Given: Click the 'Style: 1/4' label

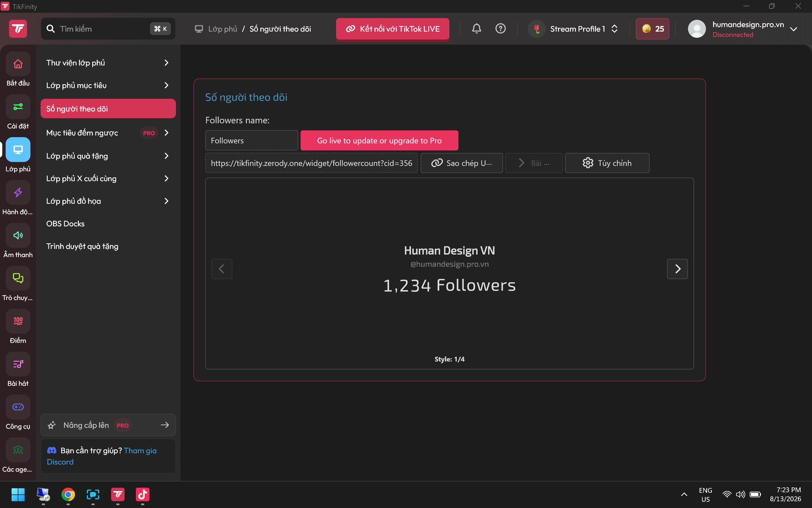Looking at the screenshot, I should [450, 359].
